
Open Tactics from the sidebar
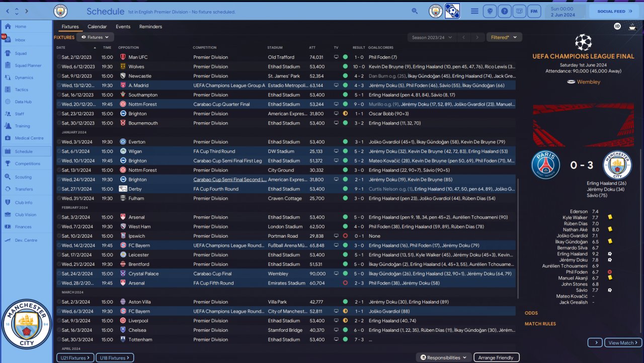click(22, 90)
